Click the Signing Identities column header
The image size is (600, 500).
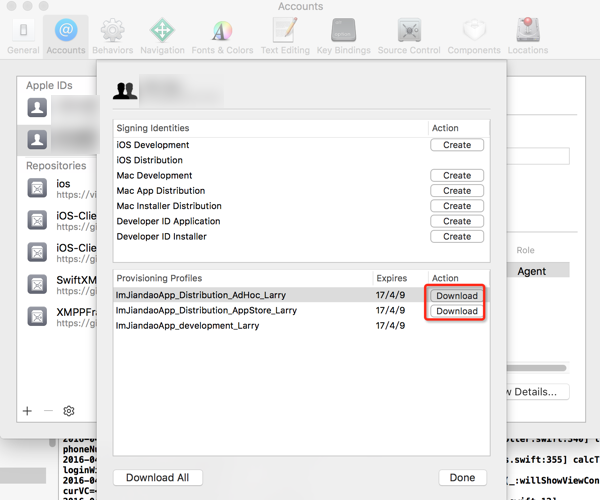pos(270,128)
